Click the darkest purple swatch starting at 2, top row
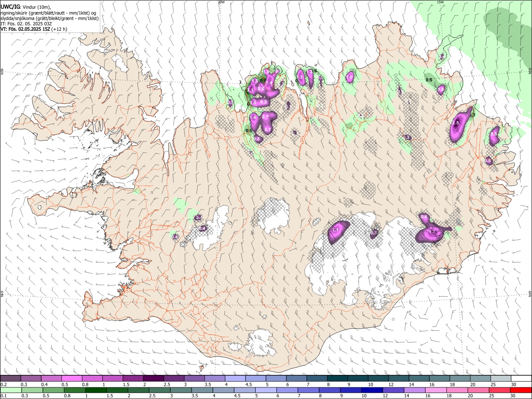This screenshot has width=532, height=399. (x=153, y=379)
